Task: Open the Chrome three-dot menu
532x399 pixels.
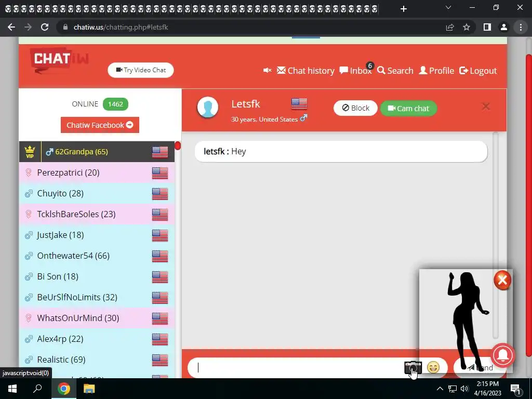Action: [521, 27]
